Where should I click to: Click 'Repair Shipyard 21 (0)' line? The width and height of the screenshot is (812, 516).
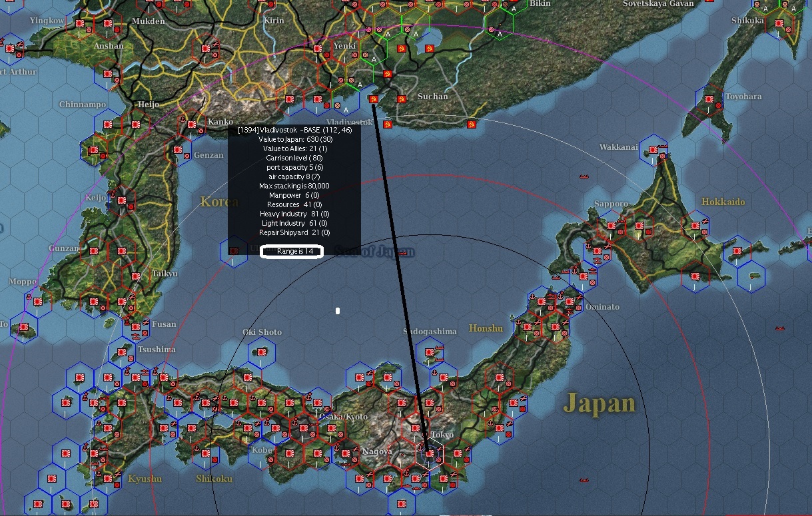294,232
